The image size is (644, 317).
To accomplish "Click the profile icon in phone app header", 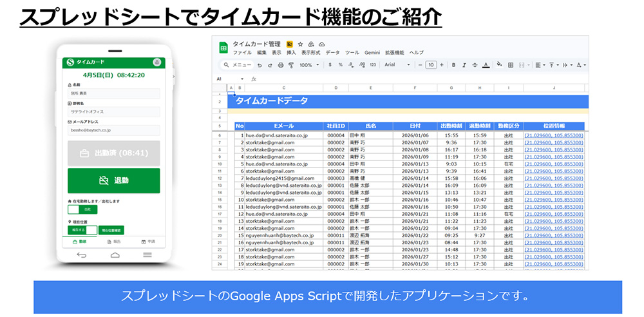I will (x=156, y=62).
